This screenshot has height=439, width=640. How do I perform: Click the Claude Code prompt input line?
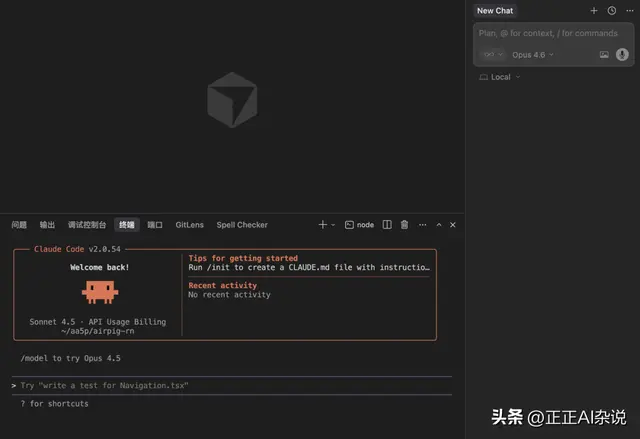pyautogui.click(x=232, y=386)
